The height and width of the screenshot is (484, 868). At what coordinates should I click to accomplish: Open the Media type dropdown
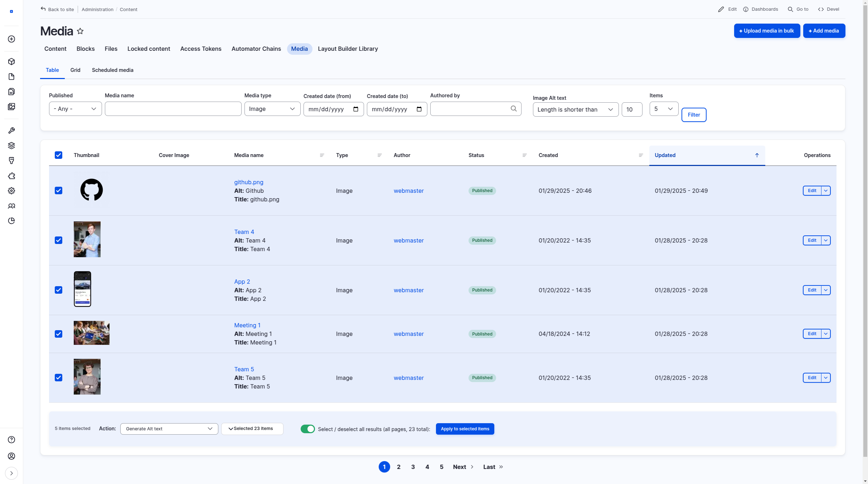(x=272, y=109)
